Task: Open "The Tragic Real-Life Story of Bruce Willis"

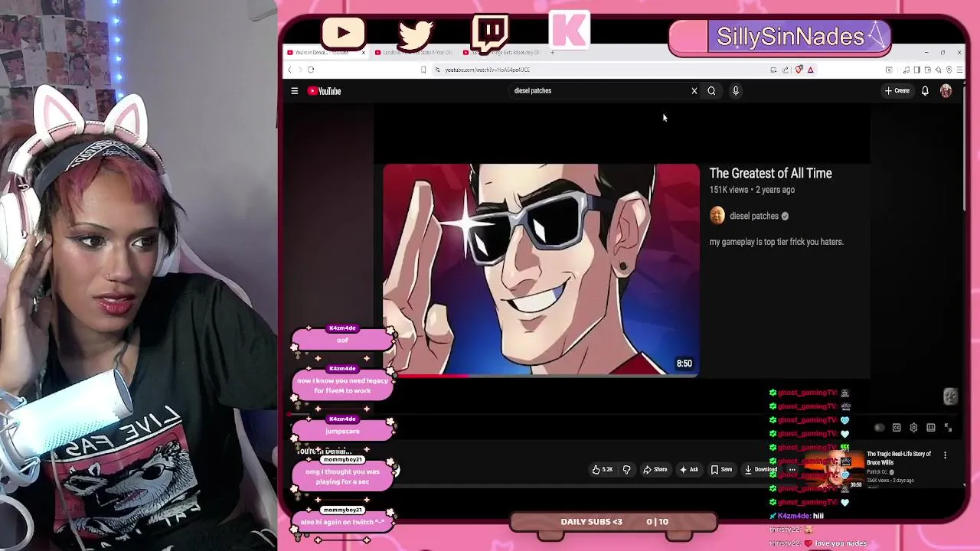Action: tap(899, 458)
